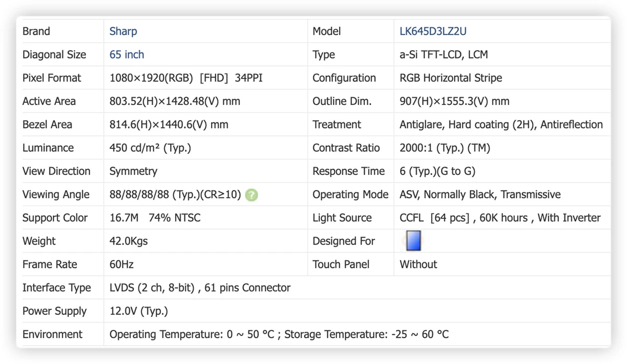
Task: Select the Light Source CCFL details text
Action: coord(500,218)
